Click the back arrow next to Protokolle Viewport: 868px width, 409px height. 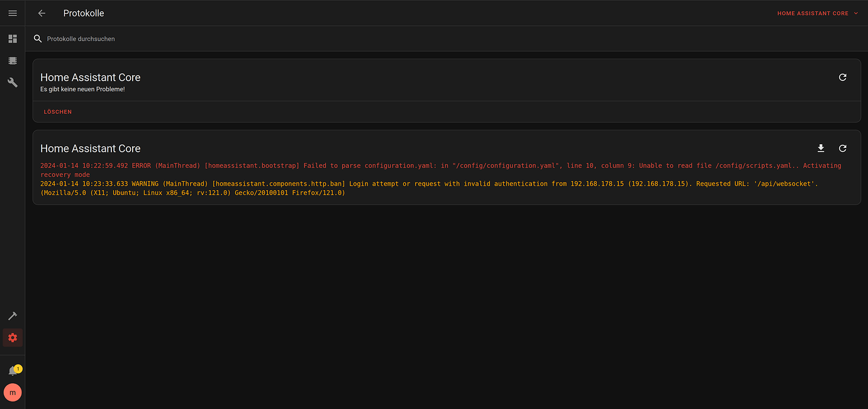click(x=42, y=13)
